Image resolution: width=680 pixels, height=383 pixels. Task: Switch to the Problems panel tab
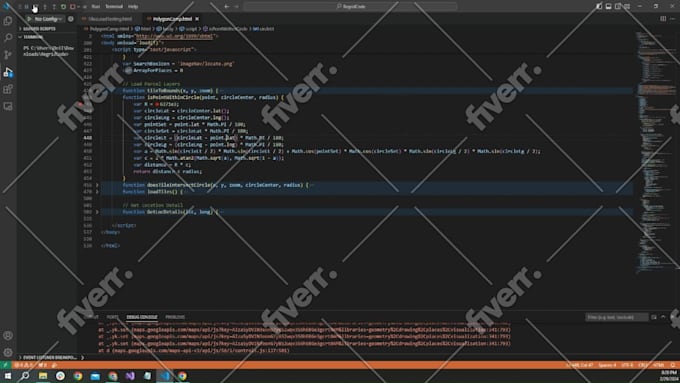coord(175,317)
